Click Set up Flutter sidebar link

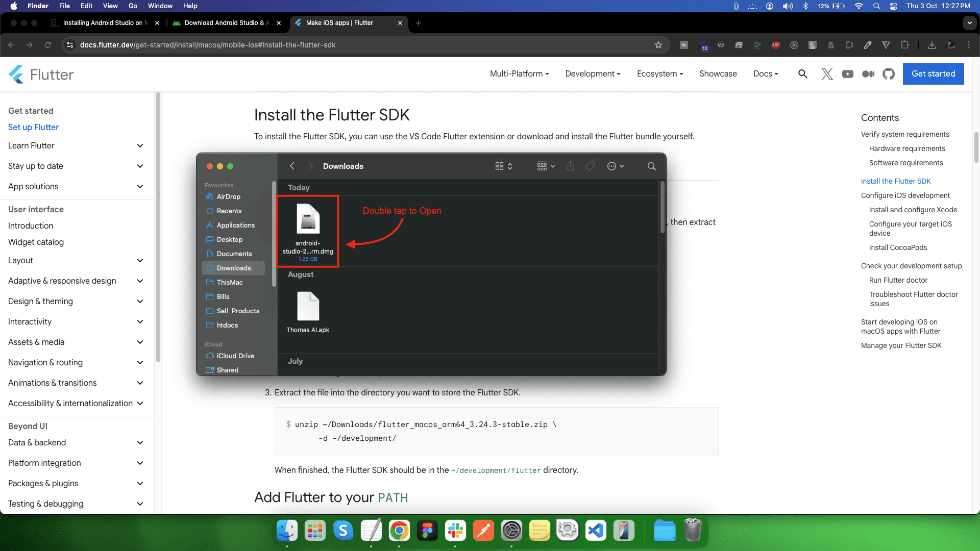coord(33,127)
